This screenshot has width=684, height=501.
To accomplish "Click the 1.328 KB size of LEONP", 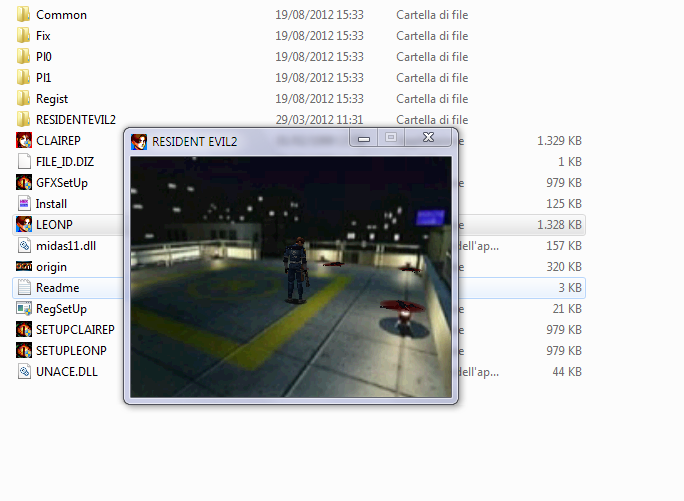I will (x=559, y=225).
